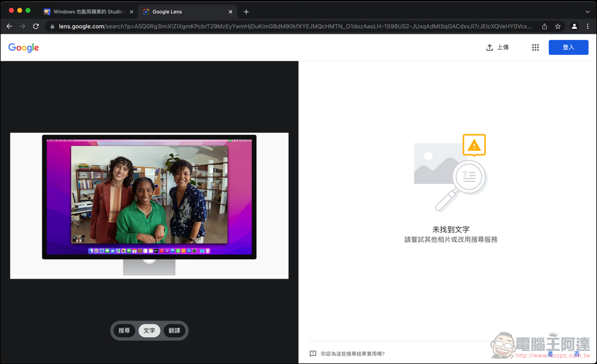Click the Google Lens tab favicon
Screen dimensions: 597x364
(146, 12)
